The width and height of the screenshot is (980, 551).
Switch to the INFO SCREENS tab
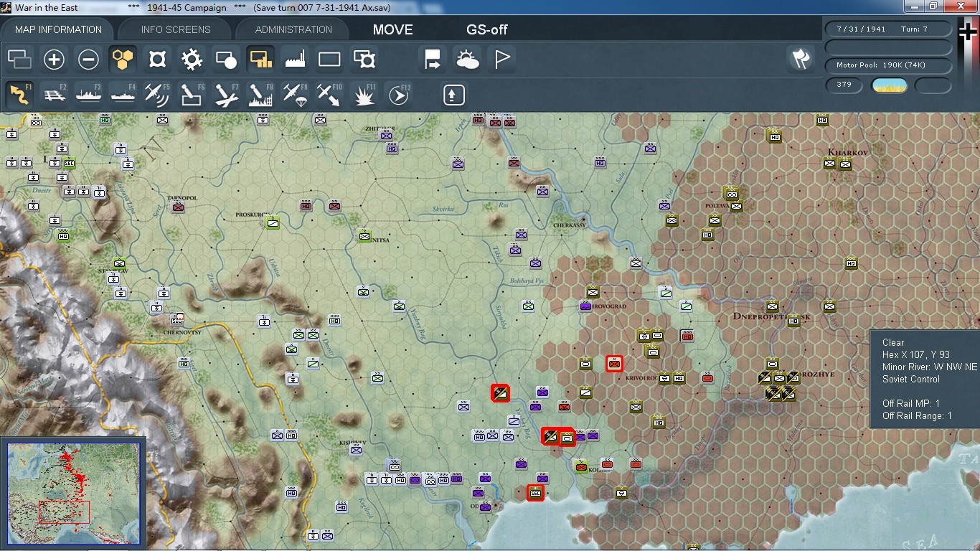(x=176, y=29)
